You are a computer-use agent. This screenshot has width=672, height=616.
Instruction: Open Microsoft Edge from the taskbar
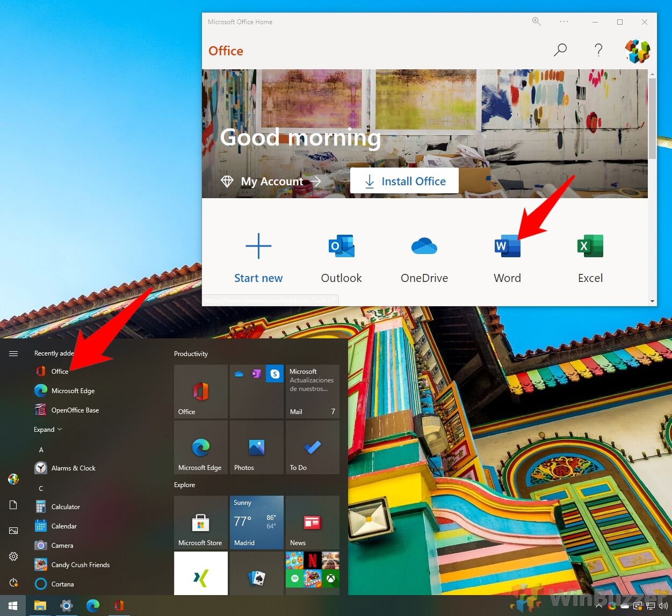pyautogui.click(x=93, y=606)
